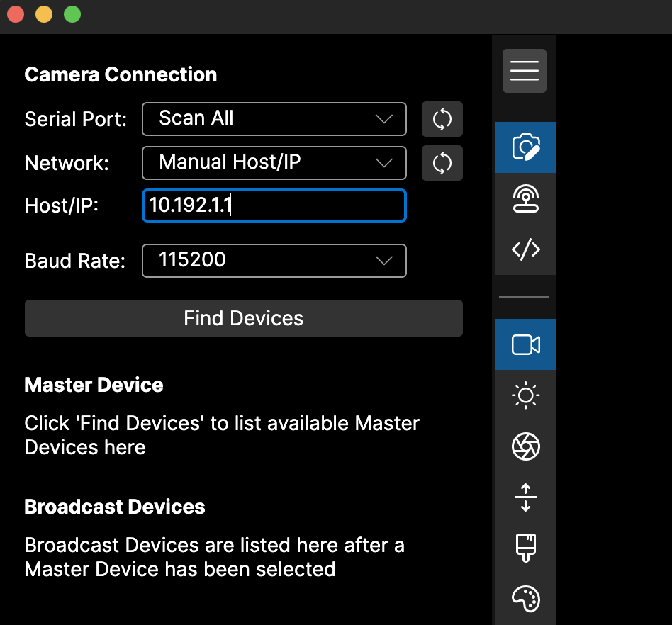
Task: Select the paint brush icon
Action: tap(525, 548)
